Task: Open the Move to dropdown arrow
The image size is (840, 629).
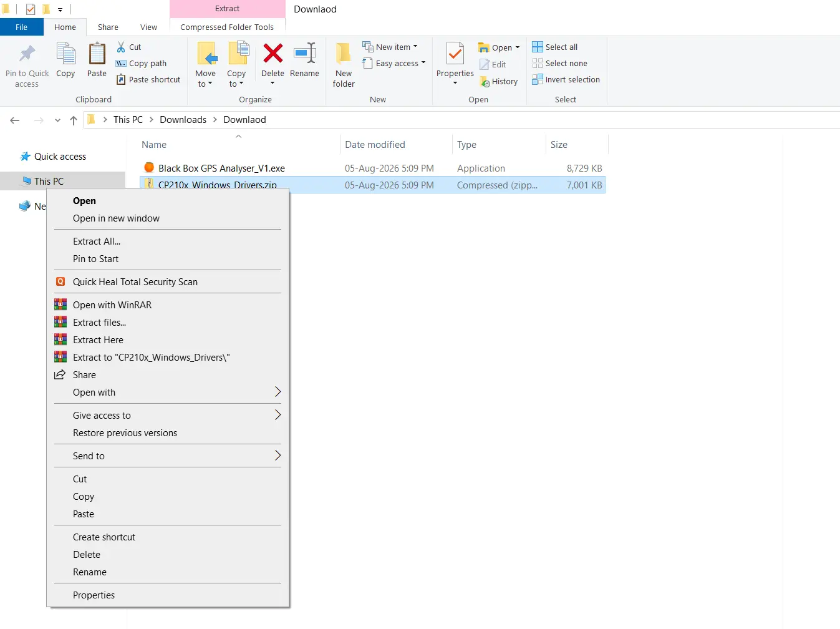Action: pos(210,84)
